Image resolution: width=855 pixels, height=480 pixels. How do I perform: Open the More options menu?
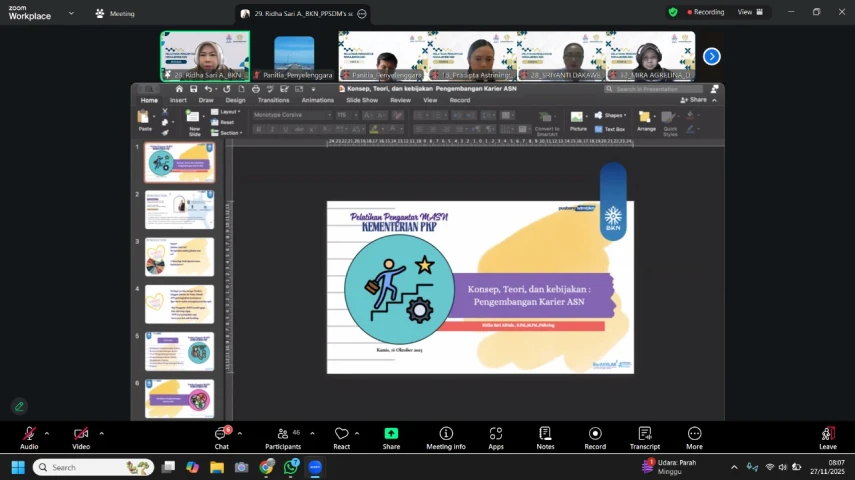694,438
